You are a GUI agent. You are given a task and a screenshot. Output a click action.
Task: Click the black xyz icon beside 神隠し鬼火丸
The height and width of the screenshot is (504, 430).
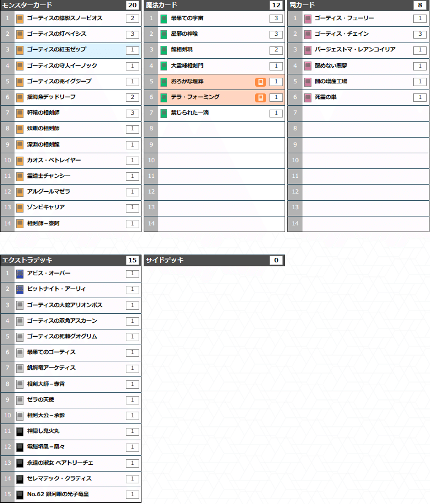point(20,431)
